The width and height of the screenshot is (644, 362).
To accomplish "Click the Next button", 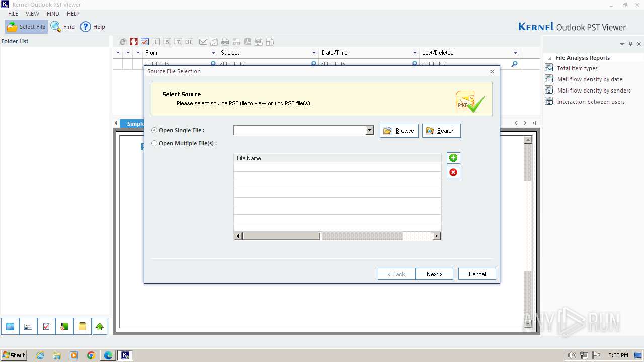I will coord(434,274).
